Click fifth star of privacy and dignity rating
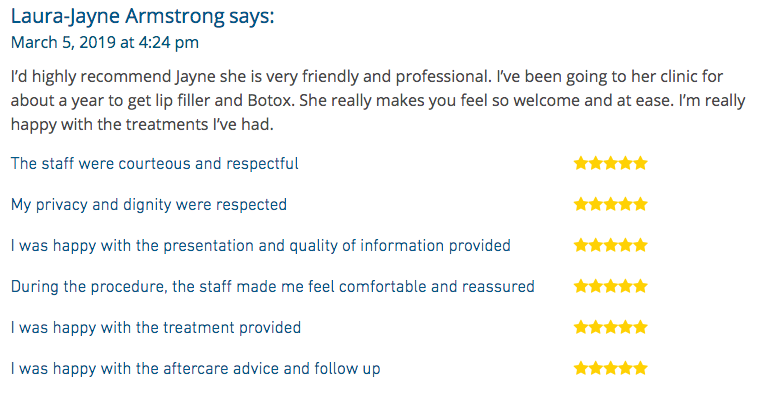 (641, 204)
